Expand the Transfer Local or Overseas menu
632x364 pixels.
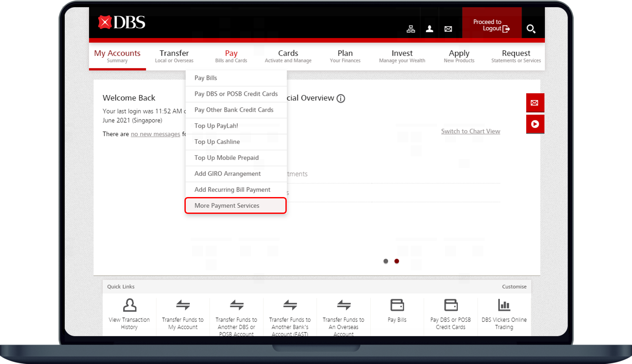[174, 56]
